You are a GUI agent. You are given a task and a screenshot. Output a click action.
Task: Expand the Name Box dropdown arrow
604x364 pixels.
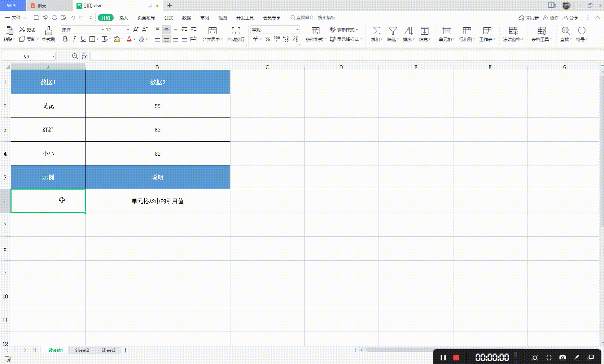53,57
